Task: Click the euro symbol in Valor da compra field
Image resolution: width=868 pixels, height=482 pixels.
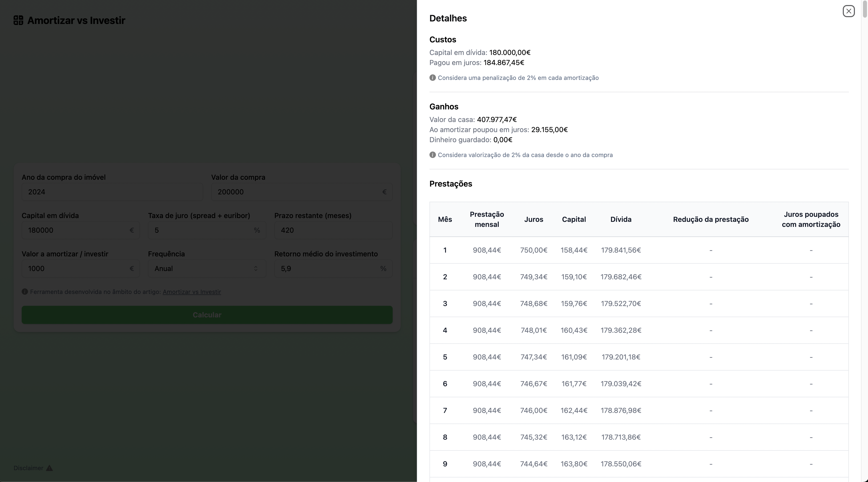Action: [x=384, y=192]
